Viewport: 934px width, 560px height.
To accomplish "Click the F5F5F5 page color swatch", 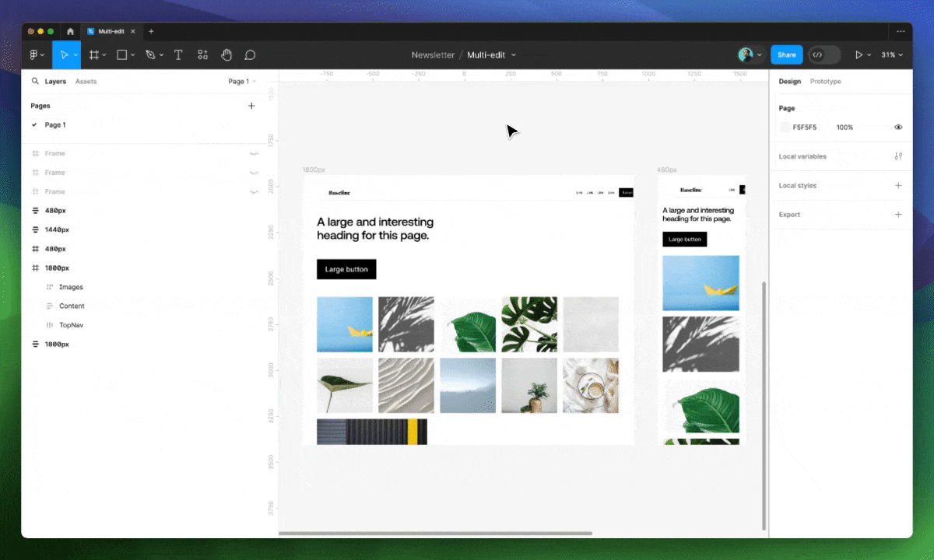I will click(785, 128).
